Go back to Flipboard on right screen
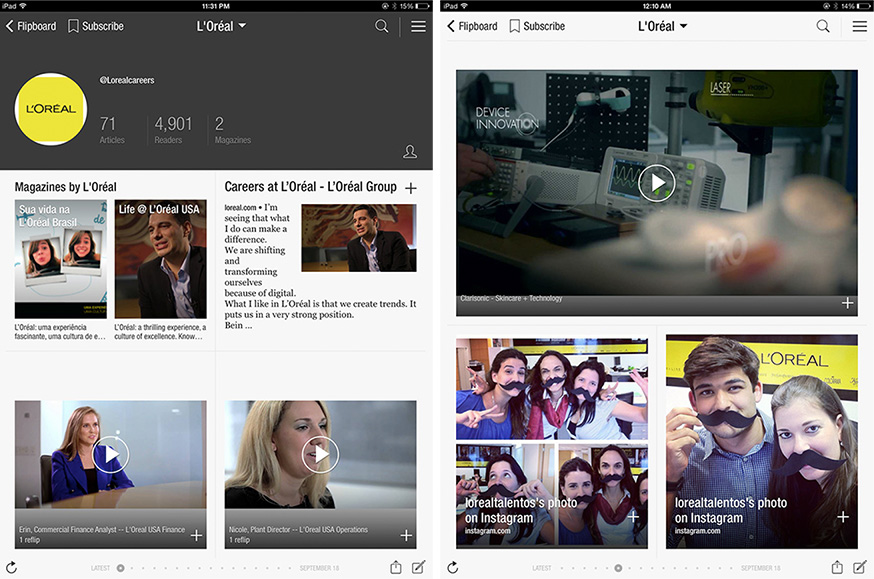 coord(471,26)
